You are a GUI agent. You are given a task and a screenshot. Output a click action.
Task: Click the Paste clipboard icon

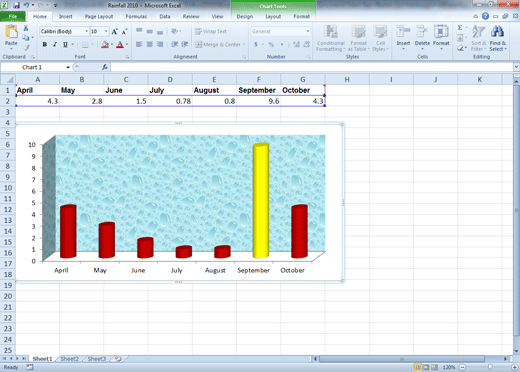tap(11, 32)
